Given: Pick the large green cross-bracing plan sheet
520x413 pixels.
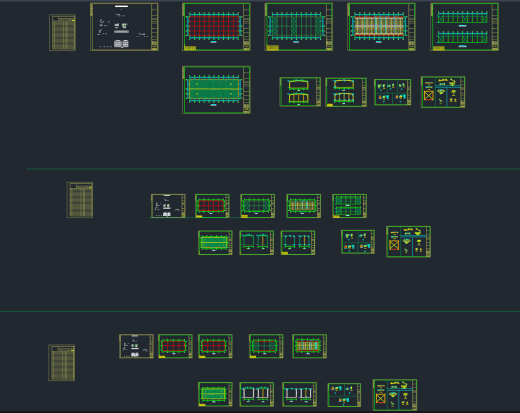Looking at the screenshot, I should pyautogui.click(x=299, y=27).
